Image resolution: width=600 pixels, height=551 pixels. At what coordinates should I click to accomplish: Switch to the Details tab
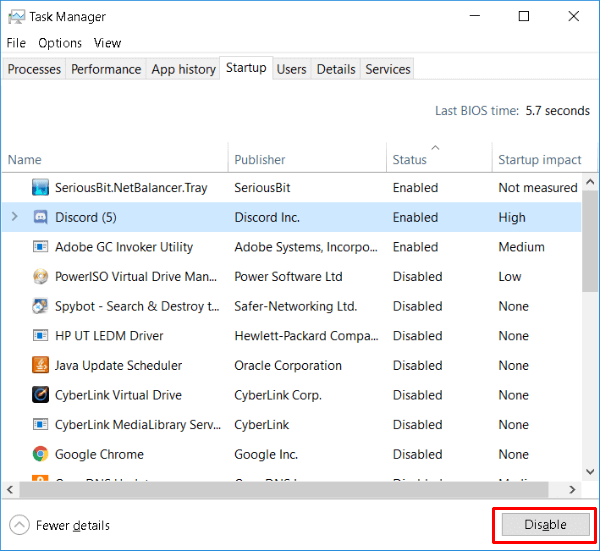[336, 69]
